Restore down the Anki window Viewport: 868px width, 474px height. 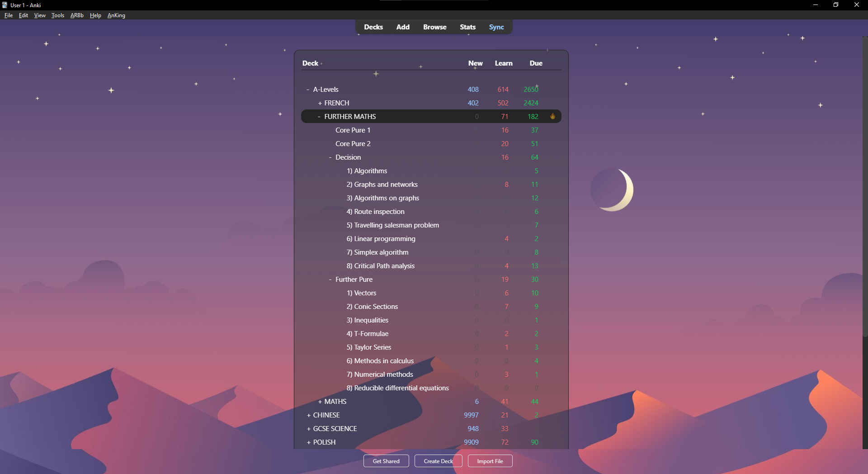click(x=836, y=5)
